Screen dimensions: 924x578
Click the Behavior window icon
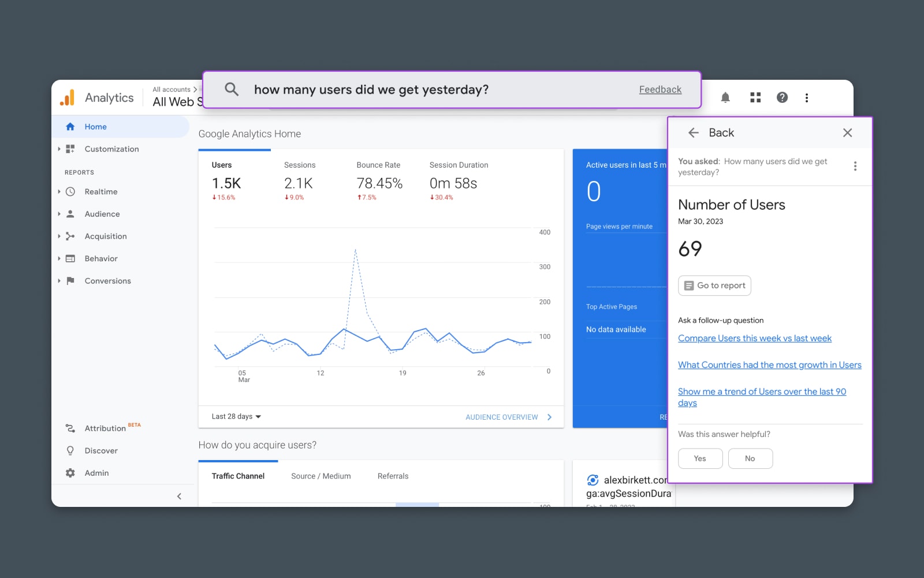coord(70,259)
